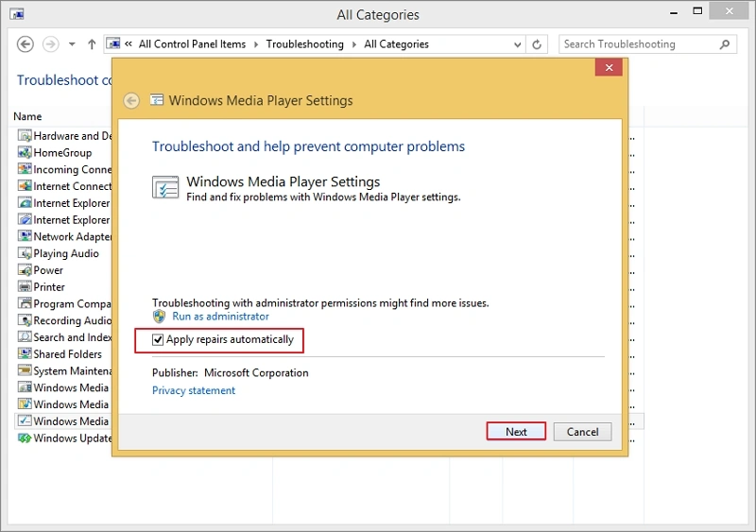Open the recent locations dropdown arrow
Screen dimensions: 756x532
tap(72, 44)
